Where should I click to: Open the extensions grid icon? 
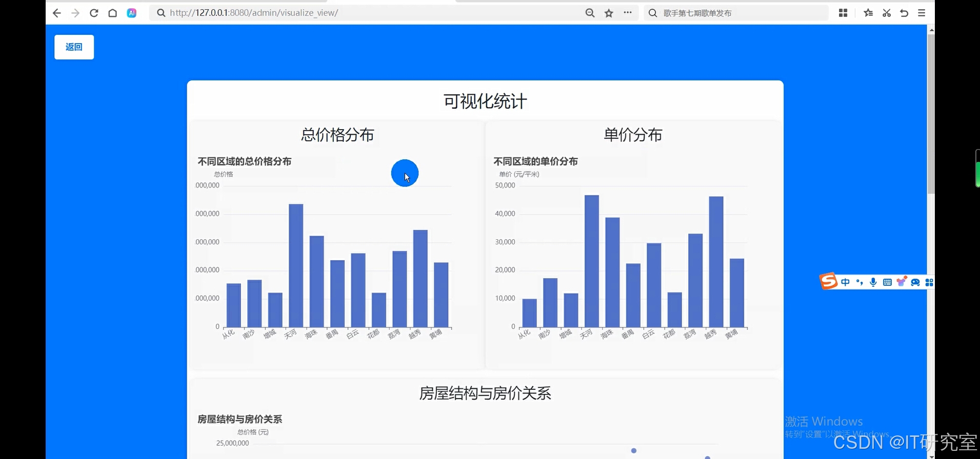point(843,13)
